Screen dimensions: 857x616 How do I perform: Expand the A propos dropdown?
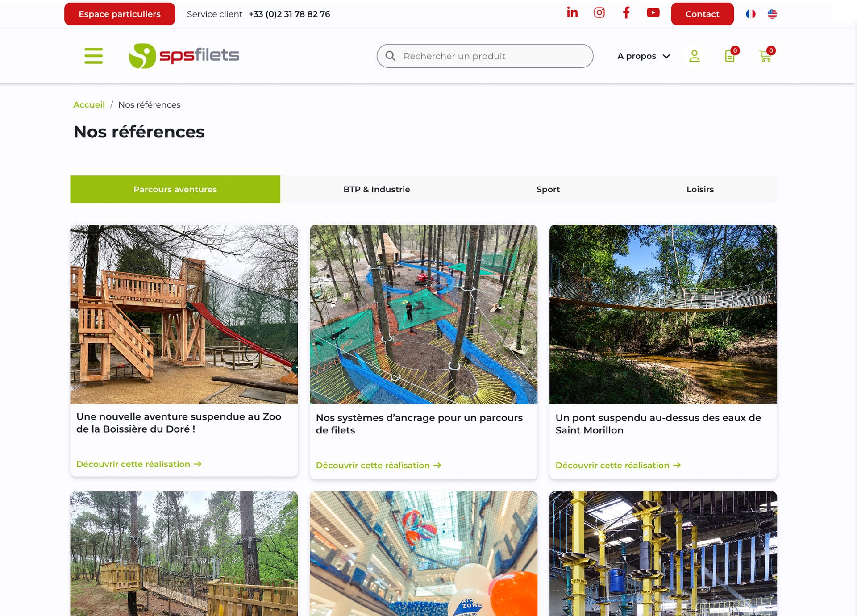(x=643, y=56)
